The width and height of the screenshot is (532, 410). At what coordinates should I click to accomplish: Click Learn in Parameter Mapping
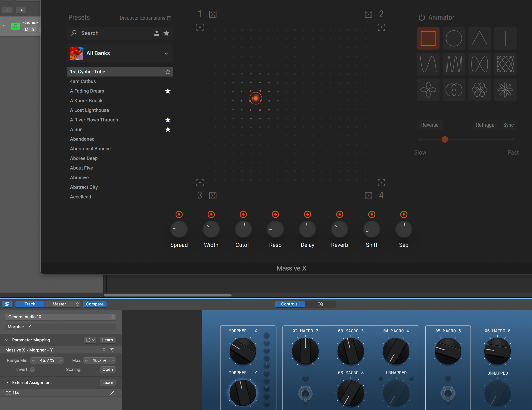click(x=107, y=340)
